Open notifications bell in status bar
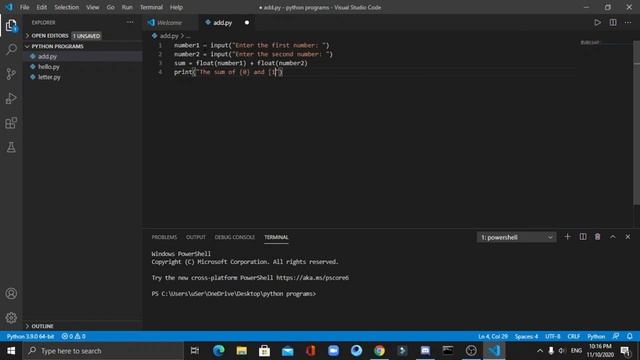 [x=630, y=336]
